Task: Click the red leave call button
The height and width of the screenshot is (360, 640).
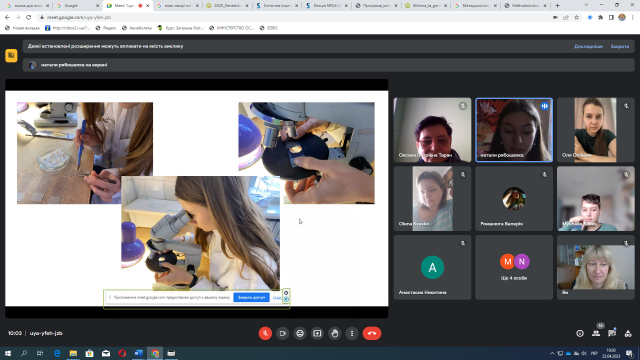Action: coord(372,333)
